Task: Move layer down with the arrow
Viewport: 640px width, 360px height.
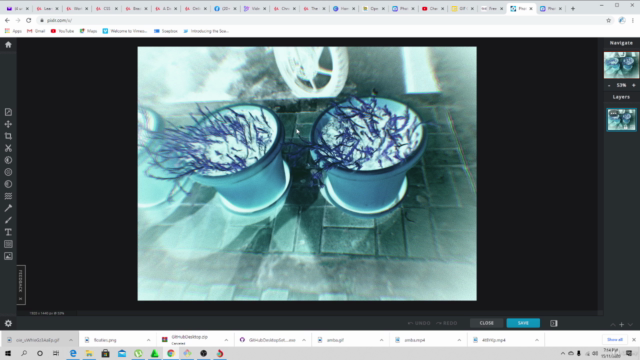Action: [x=631, y=324]
